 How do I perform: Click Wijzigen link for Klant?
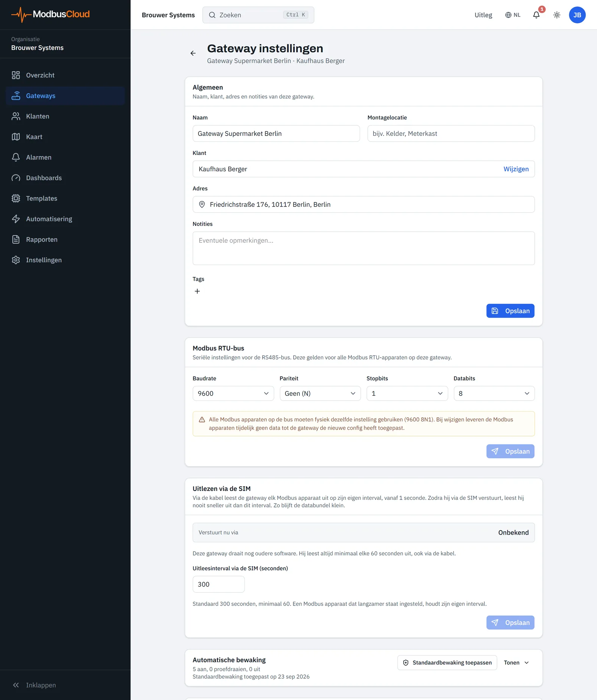(x=516, y=169)
